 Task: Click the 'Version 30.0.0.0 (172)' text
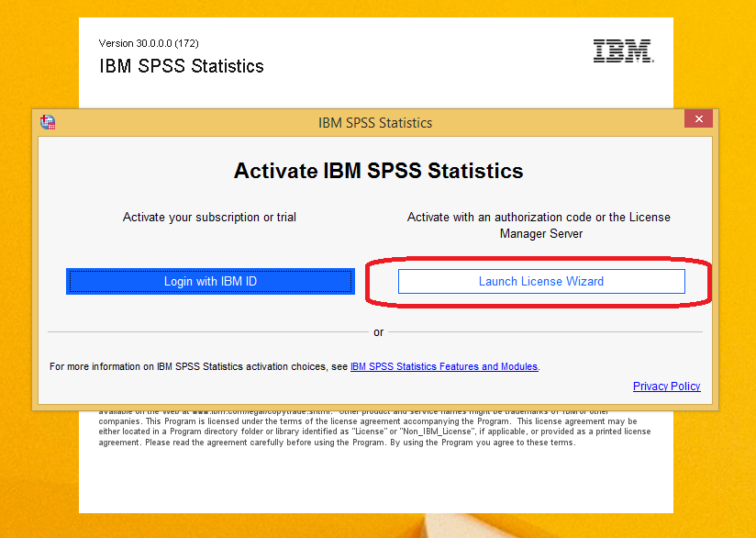[x=149, y=43]
